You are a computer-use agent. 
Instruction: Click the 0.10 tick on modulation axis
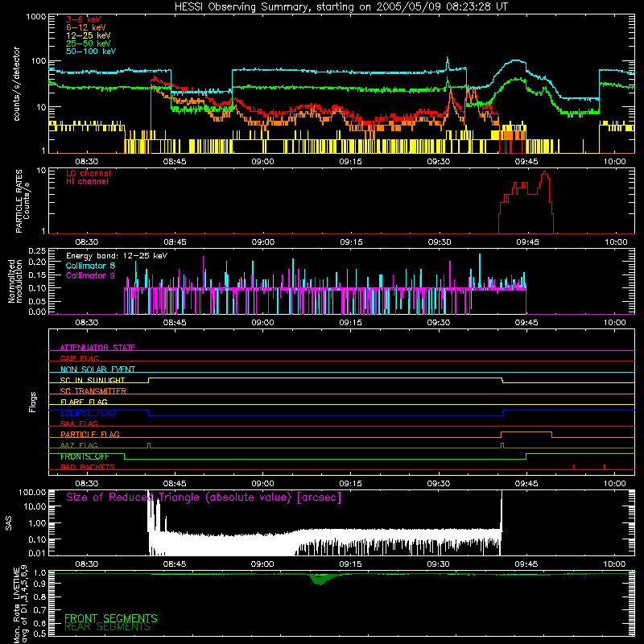pos(37,288)
